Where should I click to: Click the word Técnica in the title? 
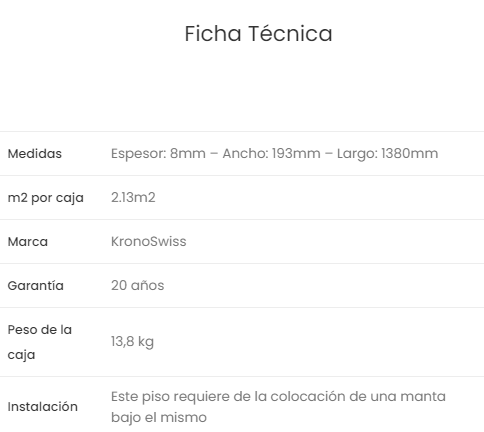point(290,34)
